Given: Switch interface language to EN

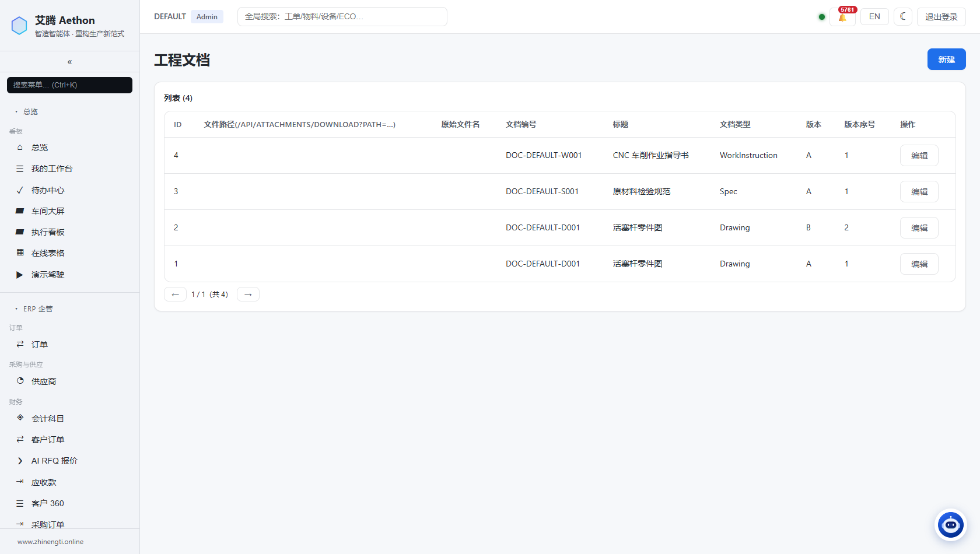Looking at the screenshot, I should [874, 17].
